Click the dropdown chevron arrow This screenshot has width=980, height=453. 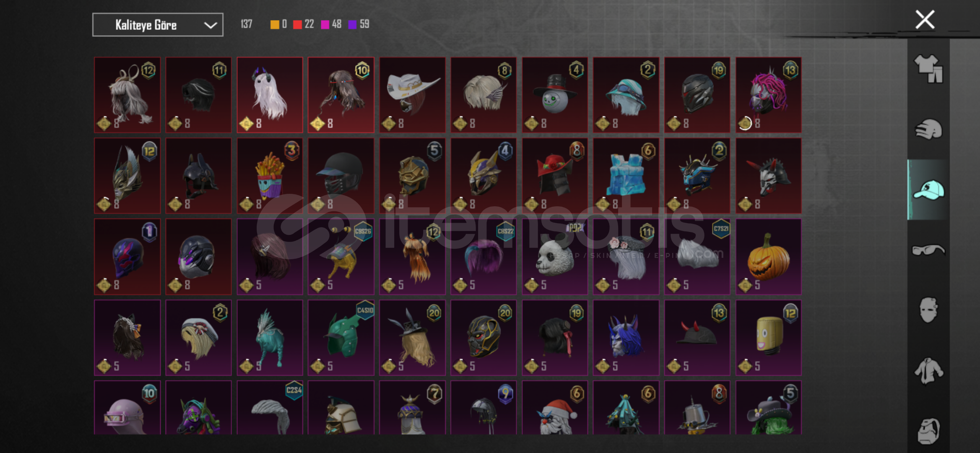pyautogui.click(x=210, y=25)
